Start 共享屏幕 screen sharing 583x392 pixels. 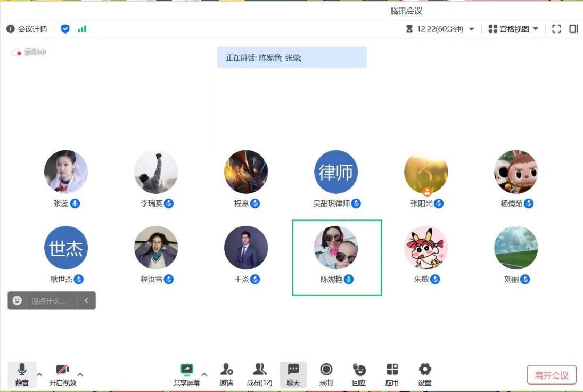[x=187, y=373]
